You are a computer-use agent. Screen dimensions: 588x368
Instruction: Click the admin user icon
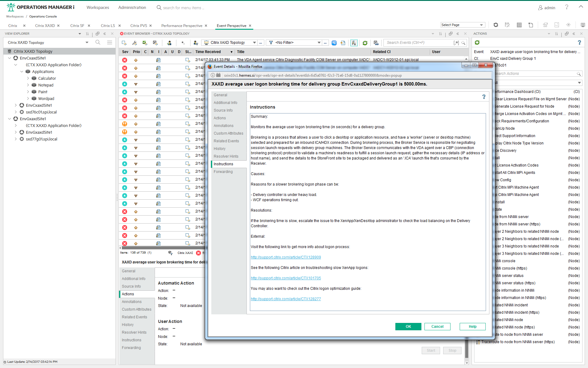[541, 8]
